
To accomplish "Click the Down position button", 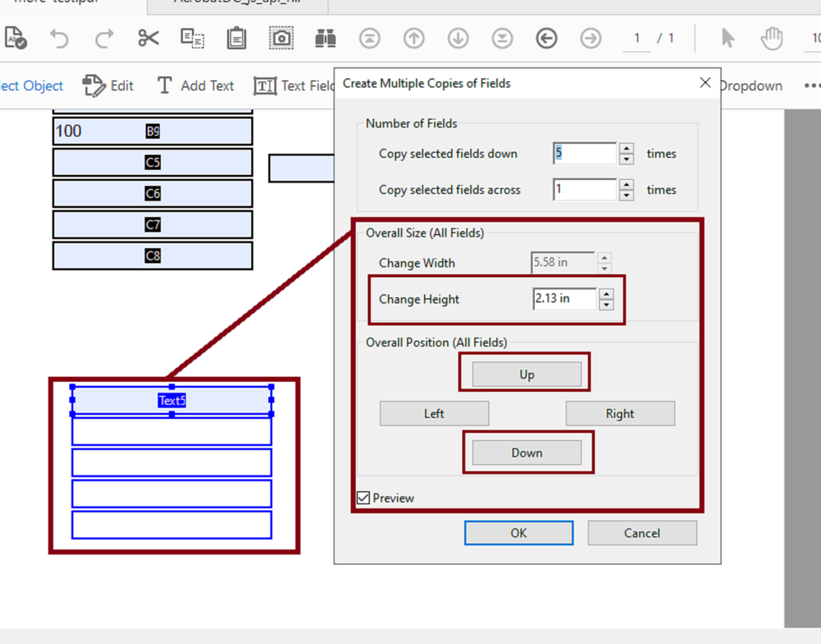I will tap(527, 453).
